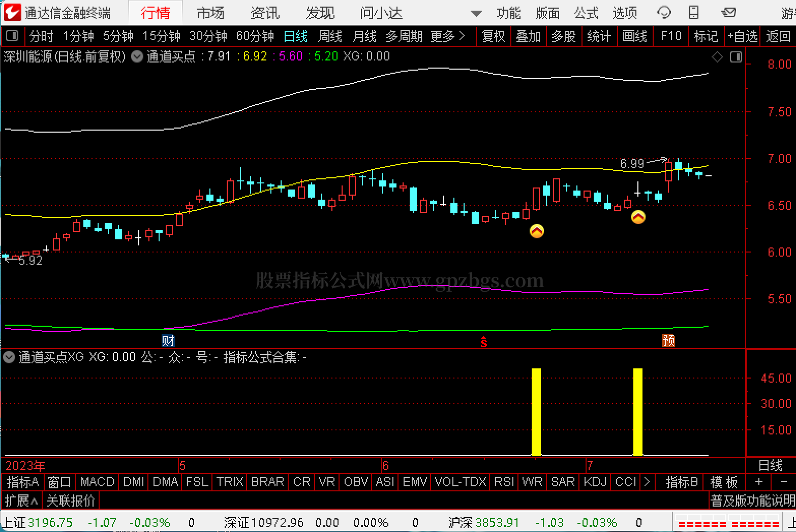
Task: Select the 月线 monthly period
Action: pyautogui.click(x=365, y=36)
